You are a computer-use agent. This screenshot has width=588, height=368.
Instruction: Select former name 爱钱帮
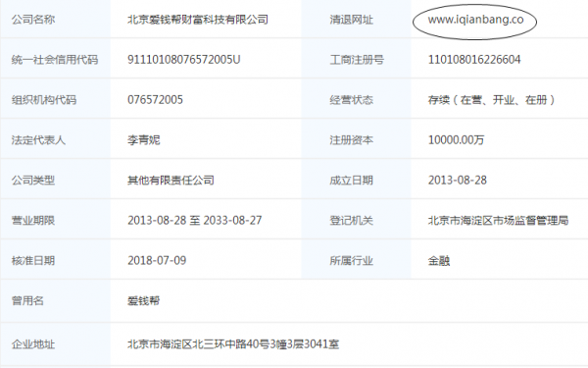pyautogui.click(x=144, y=301)
